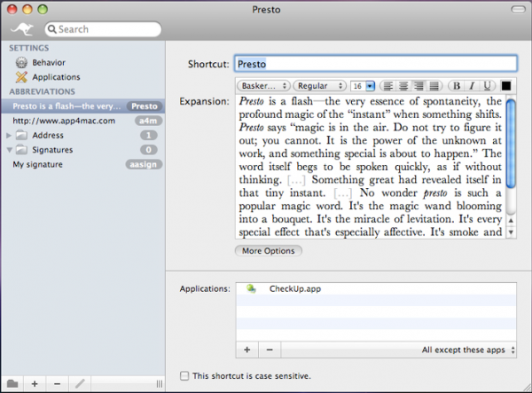This screenshot has width=532, height=393.
Task: Enable the case sensitive shortcut checkbox
Action: point(184,376)
